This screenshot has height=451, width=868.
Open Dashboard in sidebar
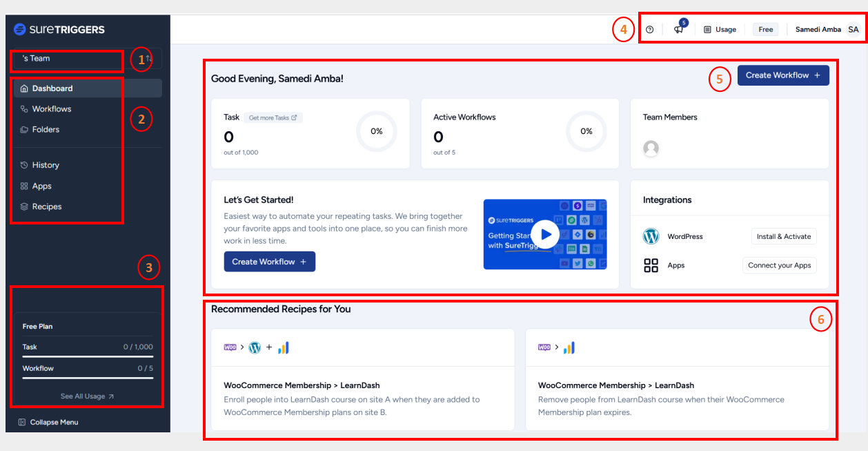[x=87, y=88]
